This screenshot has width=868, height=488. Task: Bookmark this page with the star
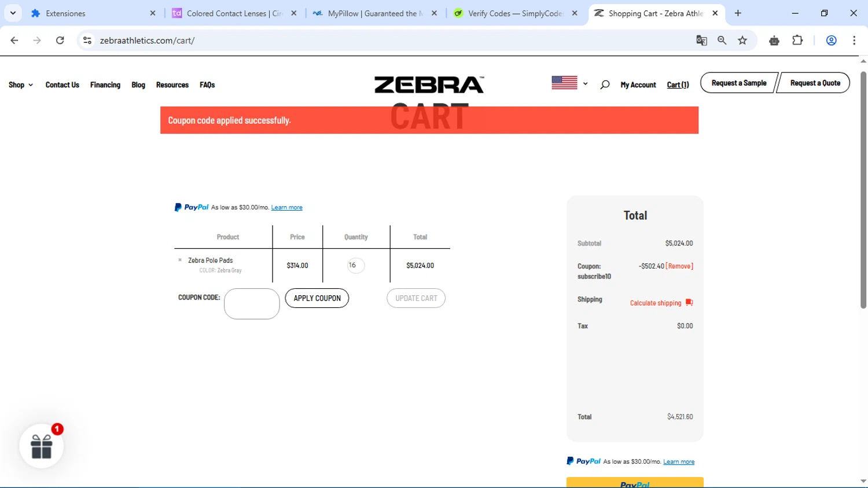pyautogui.click(x=742, y=40)
